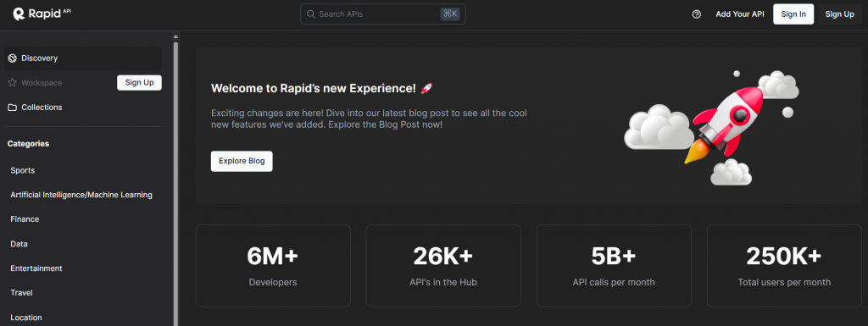Focus the Search APIs field
868x326 pixels.
pos(382,14)
